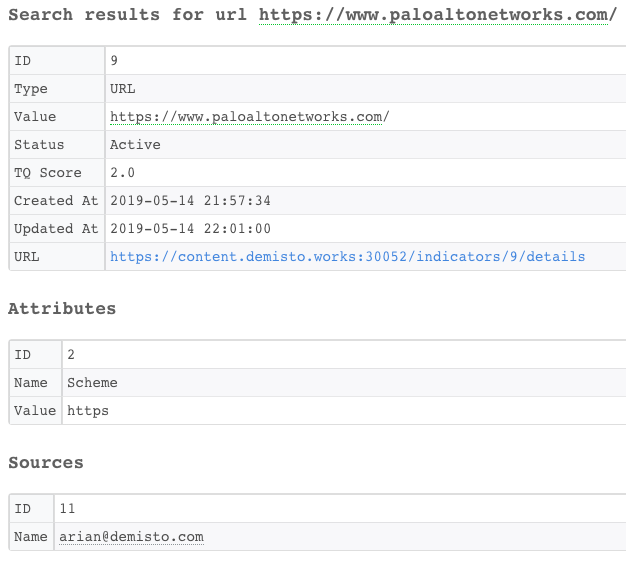Viewport: 626px width, 564px height.
Task: Click the 'Name' label in Sources table
Action: pyautogui.click(x=31, y=536)
